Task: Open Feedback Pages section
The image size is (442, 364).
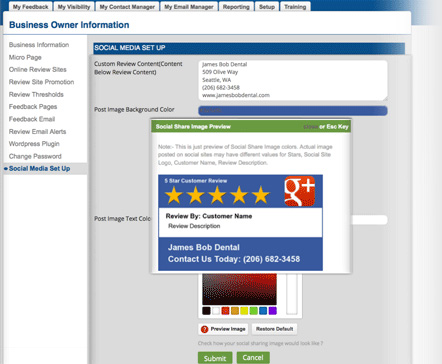Action: (x=33, y=107)
